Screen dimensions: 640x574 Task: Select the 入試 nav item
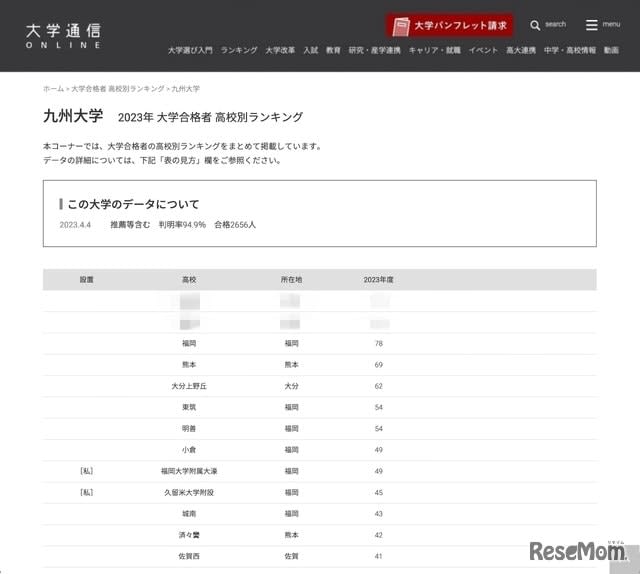311,50
